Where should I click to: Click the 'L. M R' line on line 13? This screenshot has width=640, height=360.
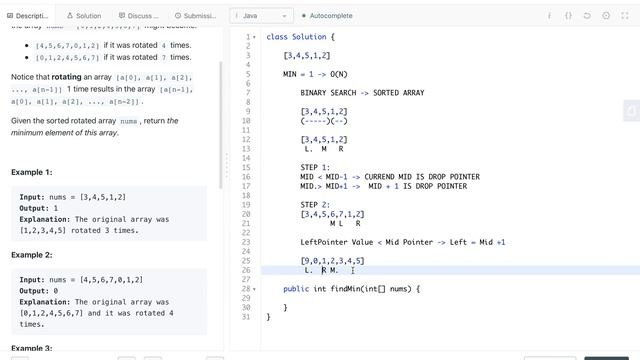324,149
